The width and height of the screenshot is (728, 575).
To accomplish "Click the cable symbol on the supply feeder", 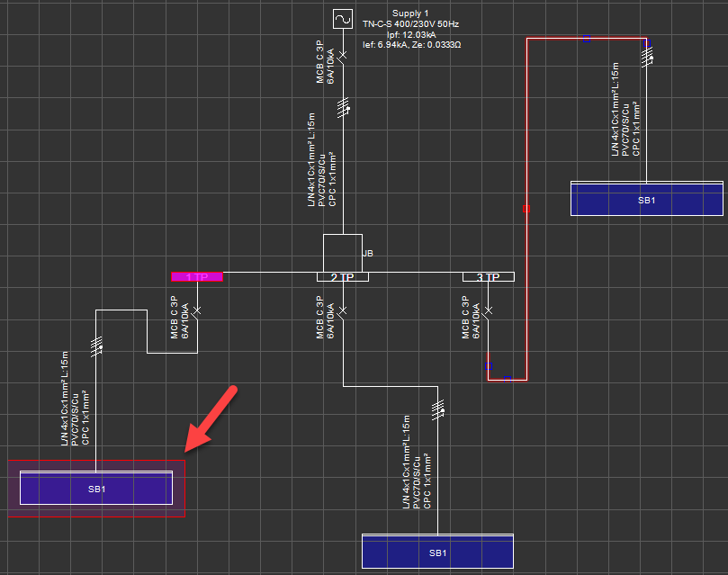I will coord(342,110).
